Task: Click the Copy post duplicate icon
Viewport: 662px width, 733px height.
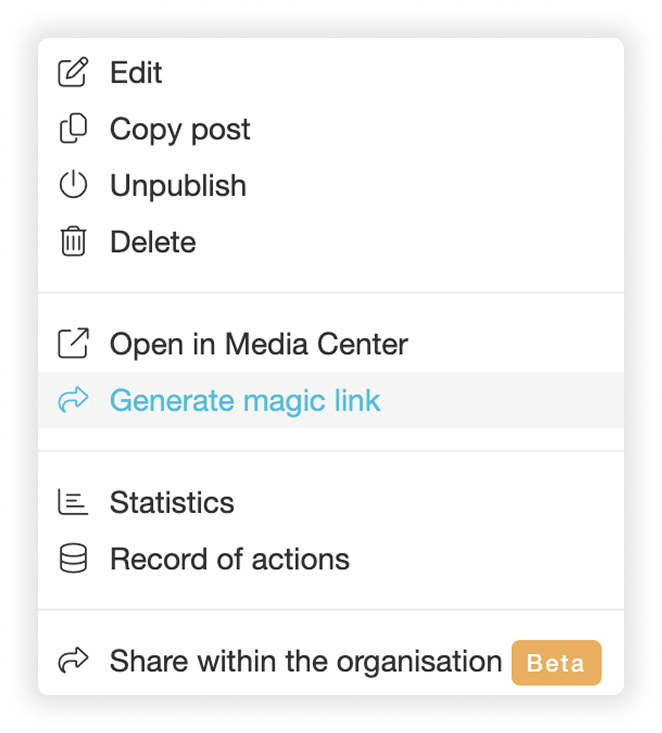Action: pos(73,128)
